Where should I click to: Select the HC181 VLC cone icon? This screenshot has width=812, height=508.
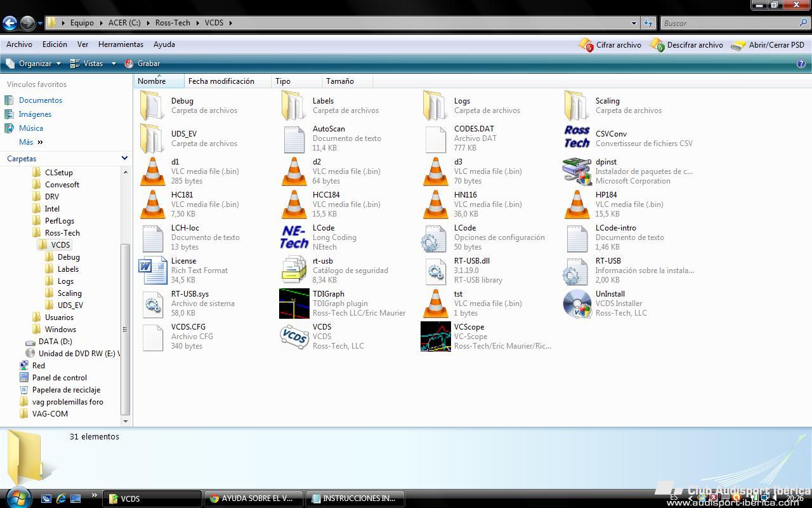[152, 204]
